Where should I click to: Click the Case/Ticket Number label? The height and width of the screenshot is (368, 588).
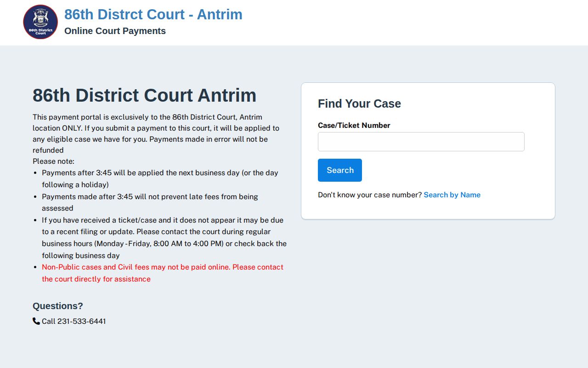coord(354,125)
